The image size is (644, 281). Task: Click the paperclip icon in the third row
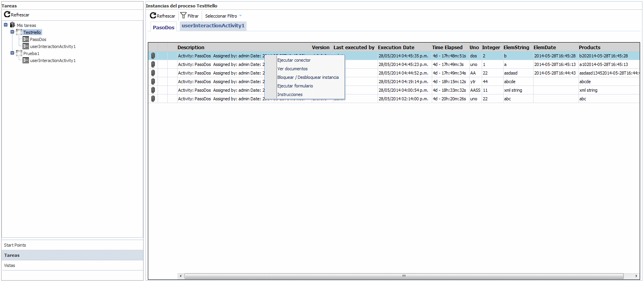click(x=153, y=73)
